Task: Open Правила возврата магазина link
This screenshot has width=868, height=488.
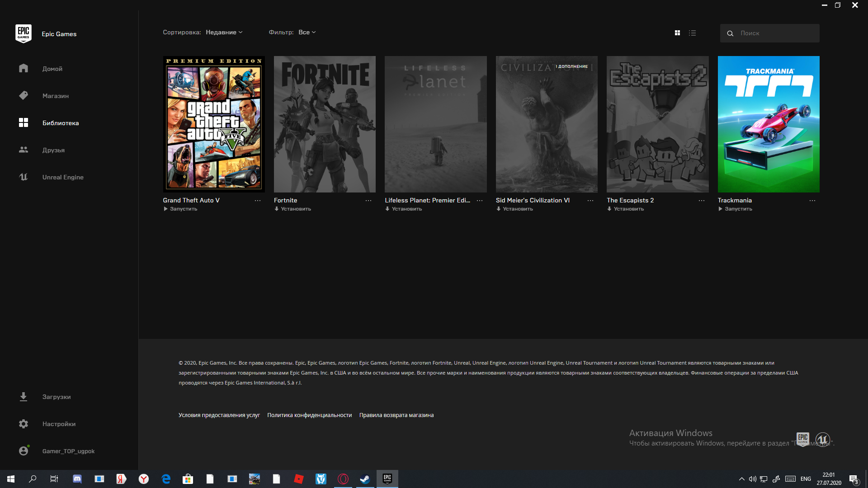Action: [x=396, y=415]
